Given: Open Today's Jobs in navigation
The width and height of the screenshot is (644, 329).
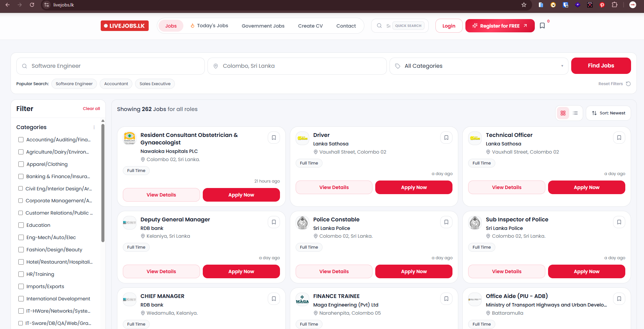Looking at the screenshot, I should click(x=209, y=26).
